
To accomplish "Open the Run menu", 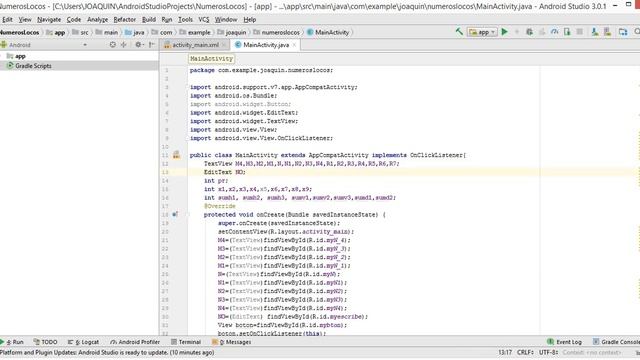I will 167,20.
